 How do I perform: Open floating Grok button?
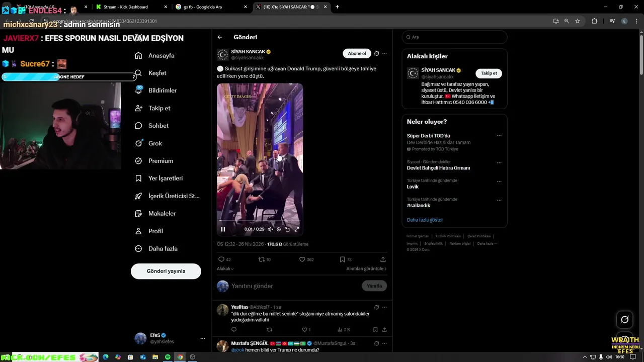point(625,320)
